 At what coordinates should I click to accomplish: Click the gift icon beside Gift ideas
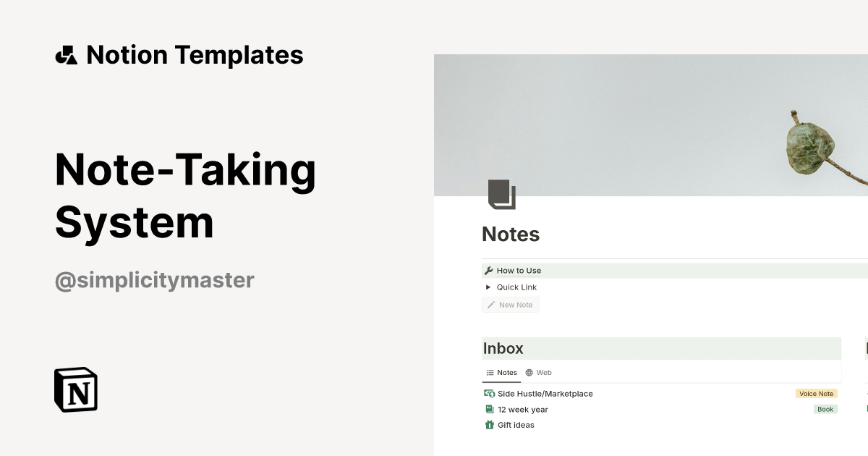click(490, 425)
